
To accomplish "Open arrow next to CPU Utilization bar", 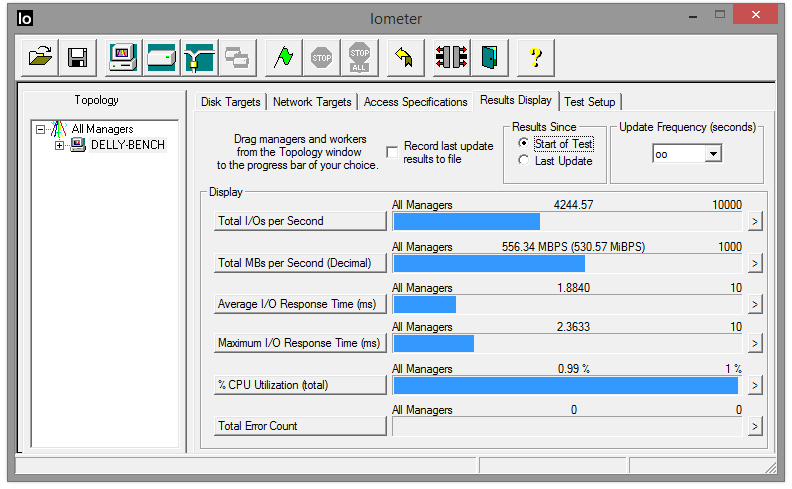I will coord(755,385).
